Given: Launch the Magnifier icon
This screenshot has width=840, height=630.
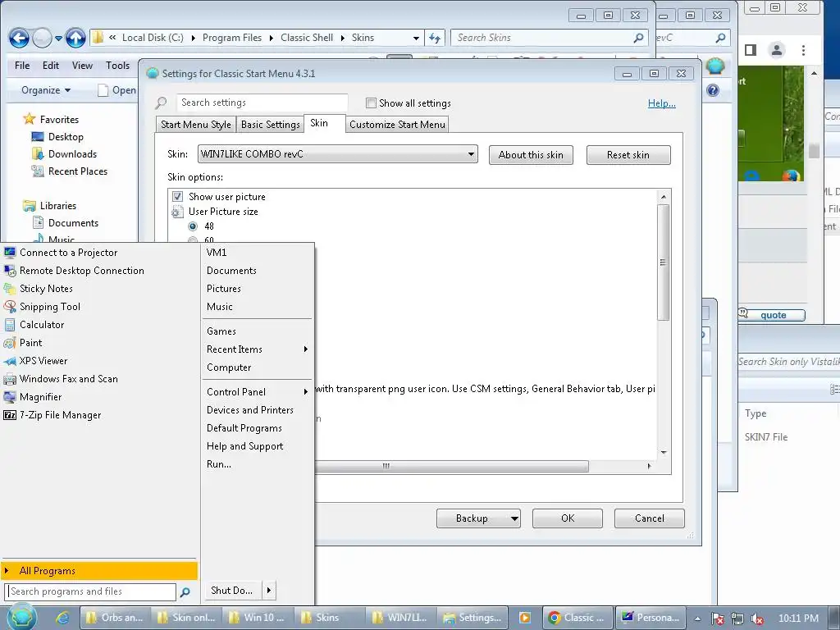Looking at the screenshot, I should pyautogui.click(x=10, y=397).
